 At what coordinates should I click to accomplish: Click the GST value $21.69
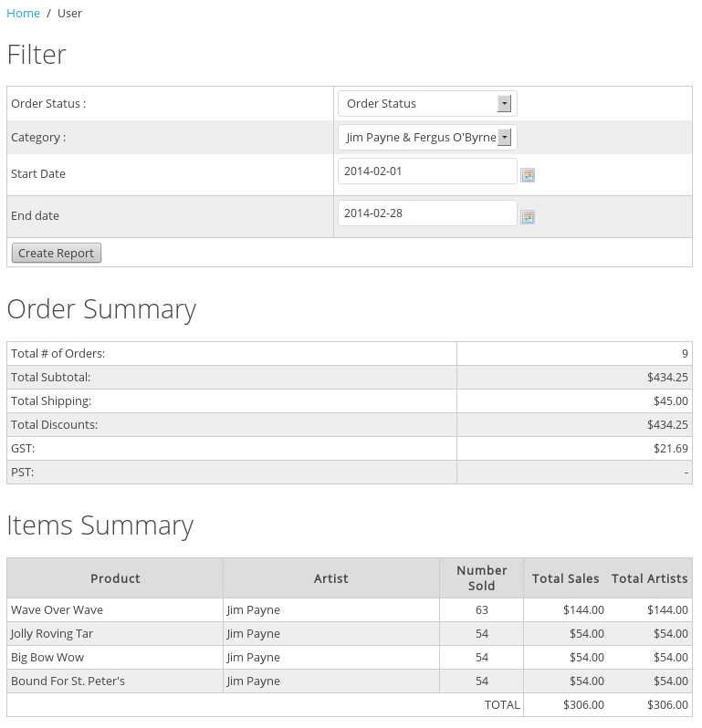(x=671, y=449)
